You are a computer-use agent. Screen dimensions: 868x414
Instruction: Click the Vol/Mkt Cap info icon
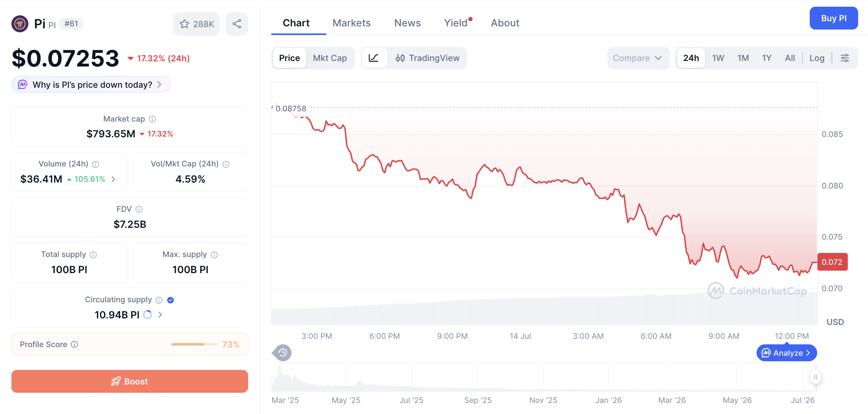(x=226, y=164)
